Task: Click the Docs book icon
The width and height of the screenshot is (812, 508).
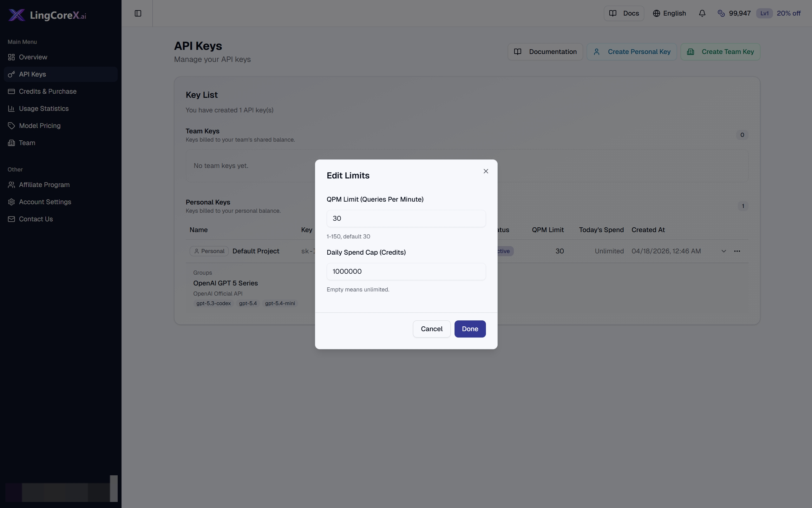Action: [x=612, y=13]
